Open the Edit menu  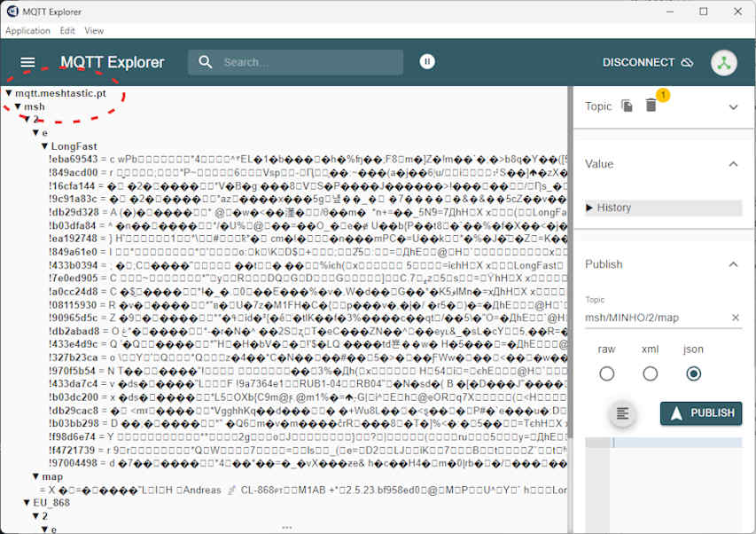(x=67, y=30)
